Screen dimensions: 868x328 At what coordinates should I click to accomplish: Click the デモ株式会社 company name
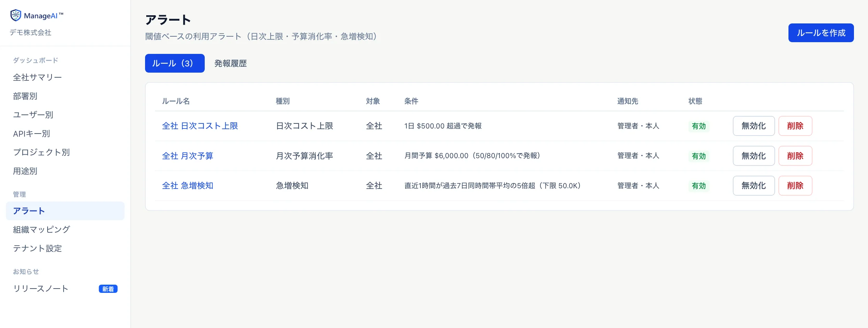[x=30, y=32]
